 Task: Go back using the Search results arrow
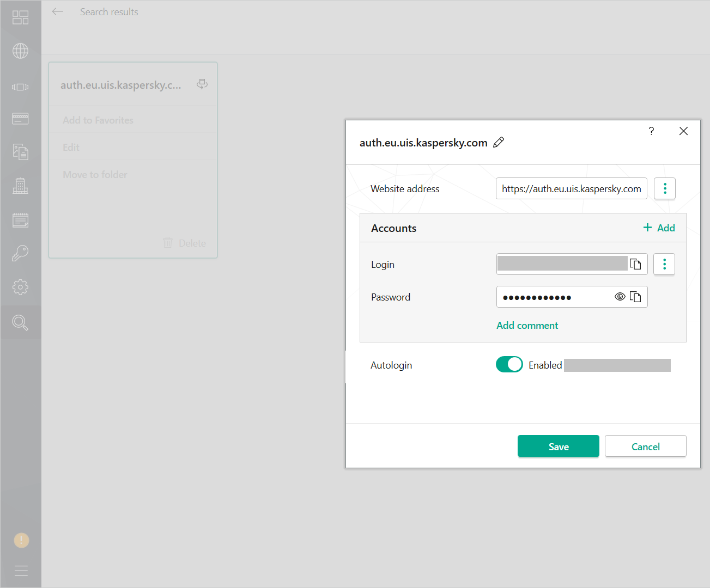pos(58,11)
